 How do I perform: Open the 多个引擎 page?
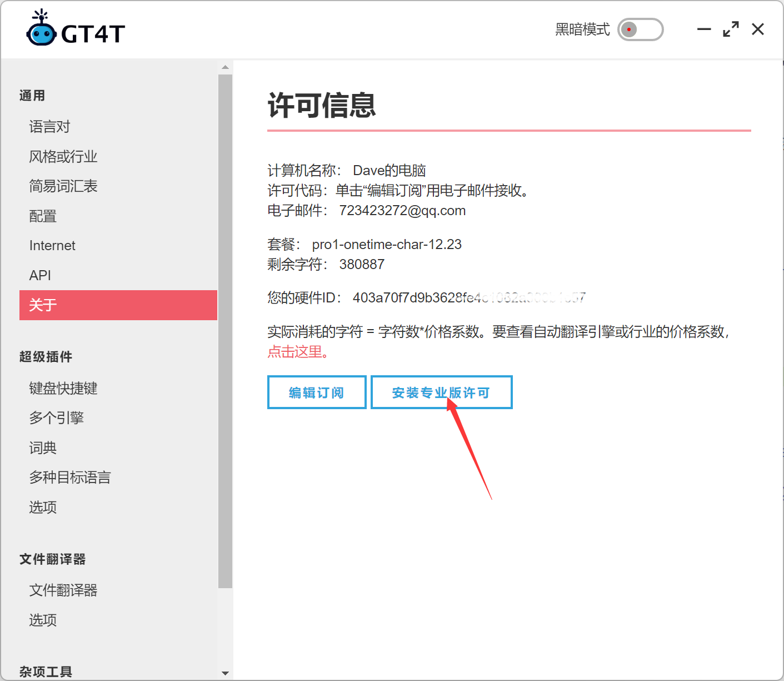[x=118, y=418]
